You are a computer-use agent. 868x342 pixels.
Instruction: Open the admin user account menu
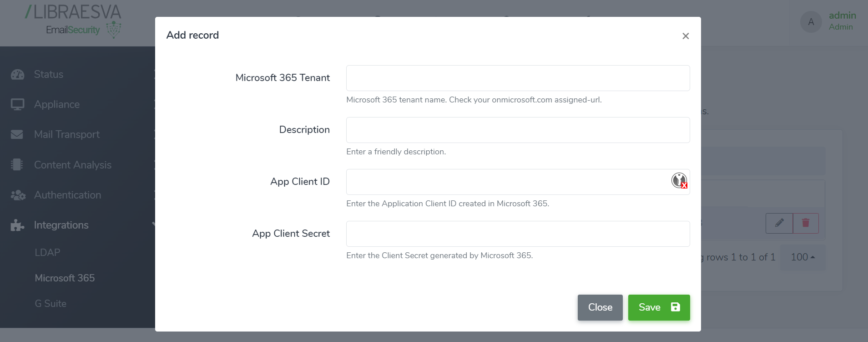point(843,21)
